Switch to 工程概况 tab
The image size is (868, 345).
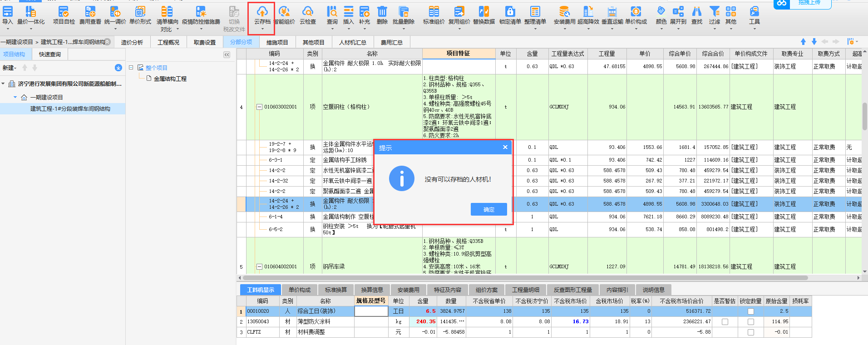click(168, 42)
